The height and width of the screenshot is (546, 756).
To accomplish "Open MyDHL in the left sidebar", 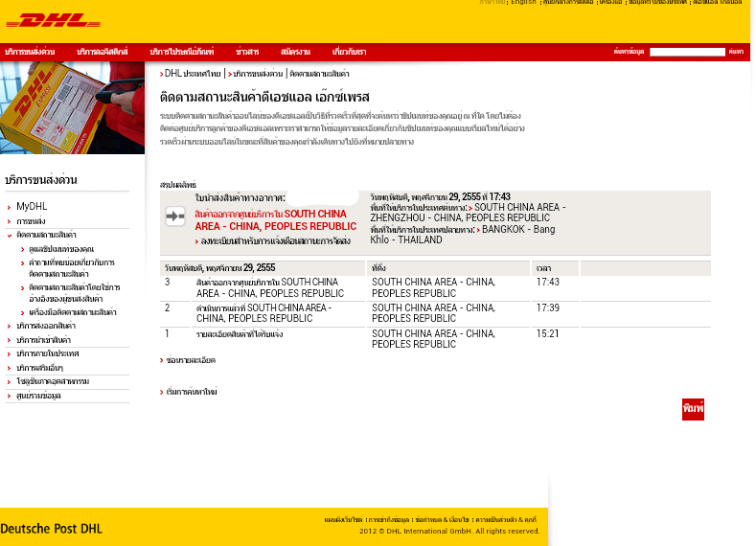I will [x=32, y=206].
